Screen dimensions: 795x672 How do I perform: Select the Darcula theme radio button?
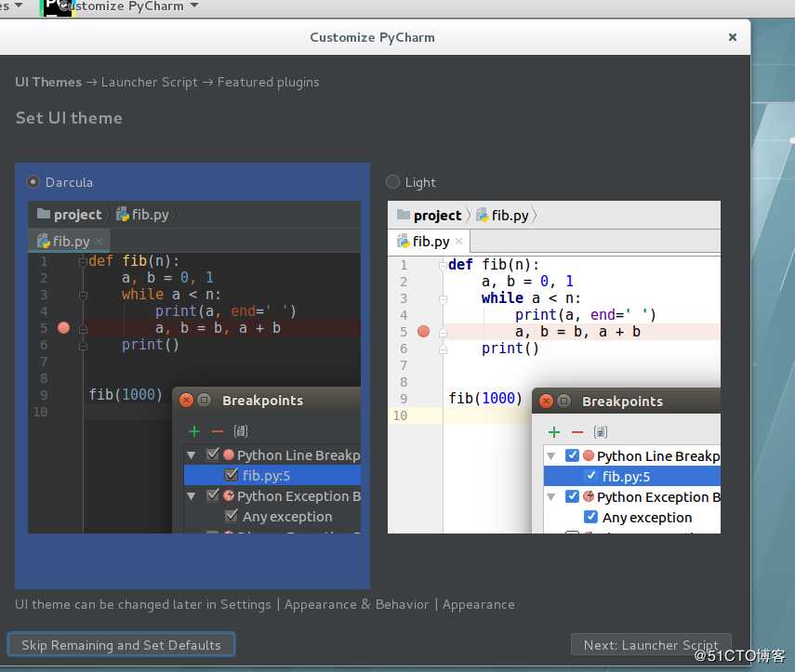[33, 182]
